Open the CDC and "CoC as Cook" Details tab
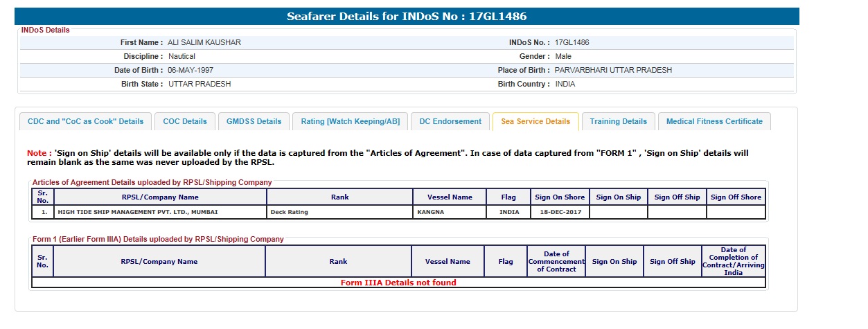868x329 pixels. 85,121
